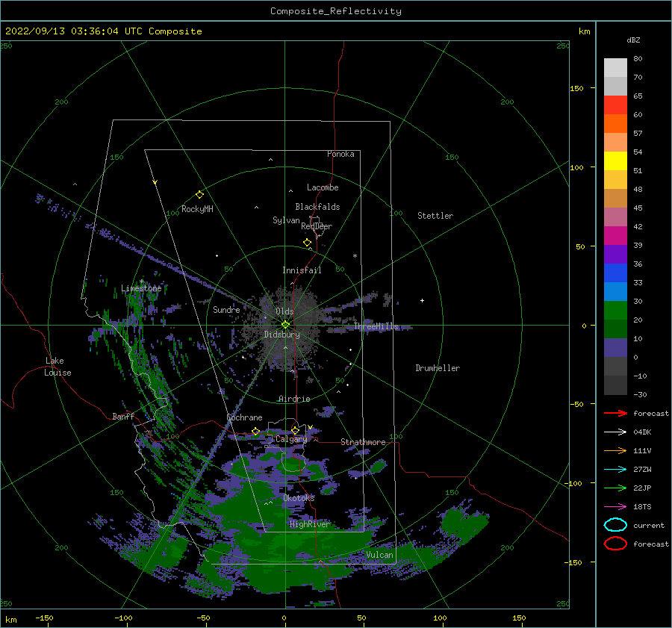672x628 pixels.
Task: Click the Calgary city label
Action: (x=291, y=439)
